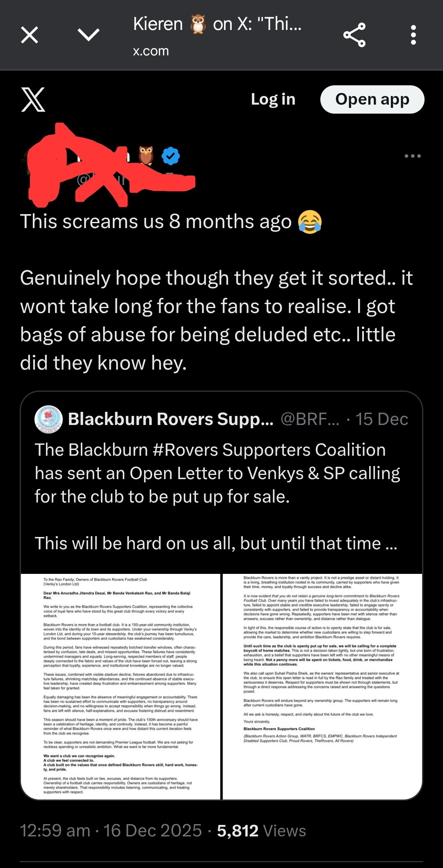Viewport: 443px width, 868px height.
Task: Open the Blackburn Rovers Supp... profile name
Action: [171, 419]
